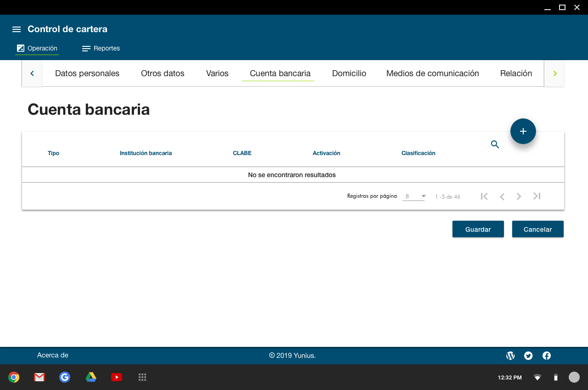Image resolution: width=588 pixels, height=390 pixels.
Task: Select the Domicilio tab
Action: 349,73
